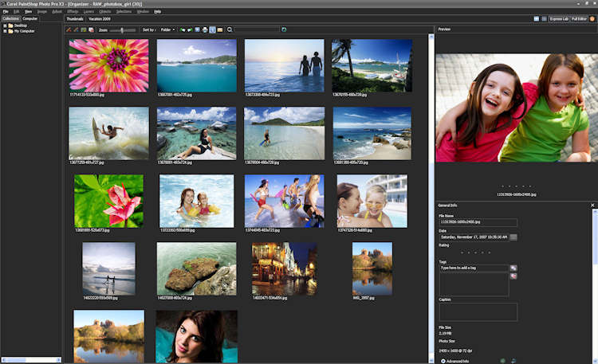Open the Sort by dropdown
This screenshot has height=364, width=598.
(x=149, y=29)
